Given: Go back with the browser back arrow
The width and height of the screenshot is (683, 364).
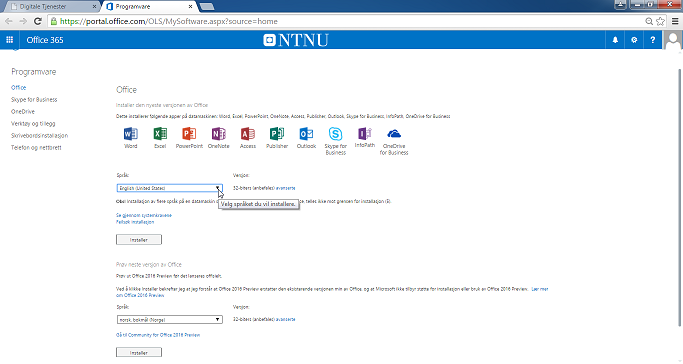Looking at the screenshot, I should (x=9, y=21).
